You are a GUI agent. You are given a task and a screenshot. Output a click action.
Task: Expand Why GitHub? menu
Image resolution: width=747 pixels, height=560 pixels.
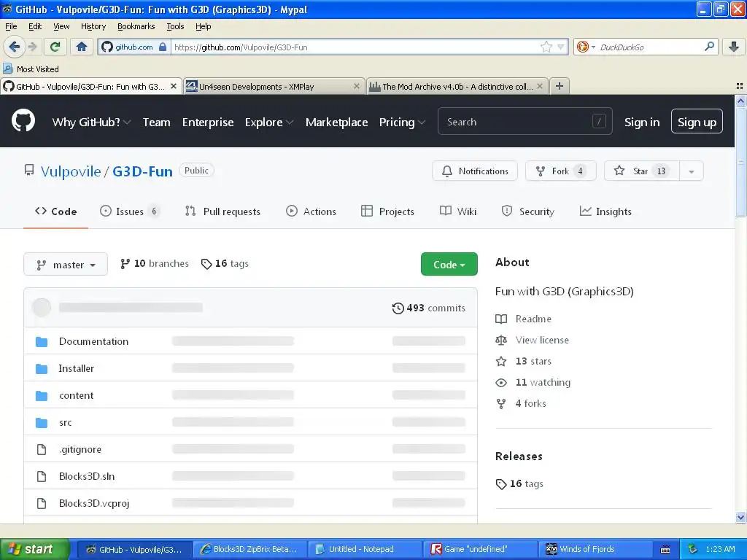pos(91,122)
